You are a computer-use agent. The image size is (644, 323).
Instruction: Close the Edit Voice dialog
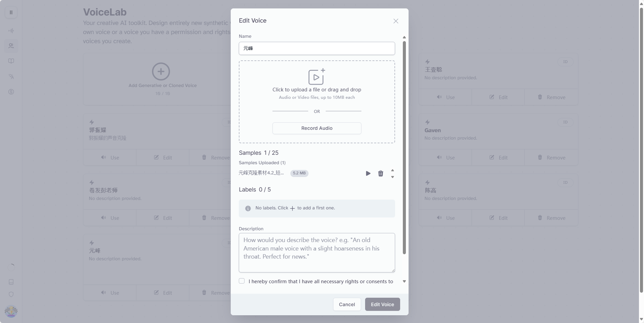[x=396, y=21]
